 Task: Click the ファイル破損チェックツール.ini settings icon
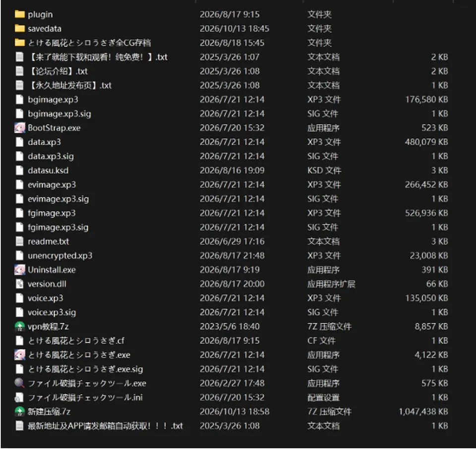click(20, 397)
